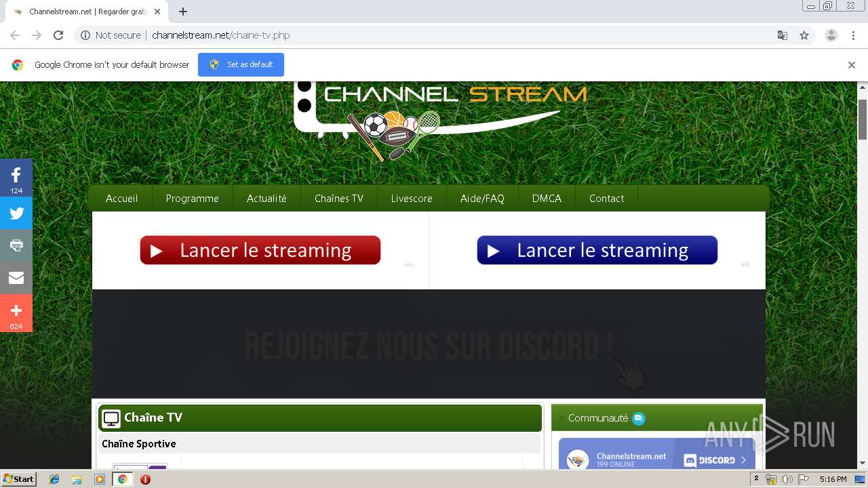The width and height of the screenshot is (868, 488).
Task: Bookmark this page with star icon
Action: 804,35
